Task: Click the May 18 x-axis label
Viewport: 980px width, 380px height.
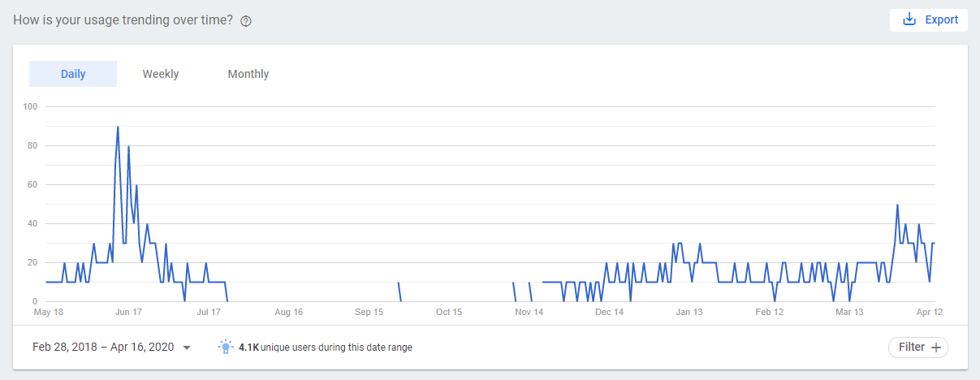Action: [x=48, y=312]
